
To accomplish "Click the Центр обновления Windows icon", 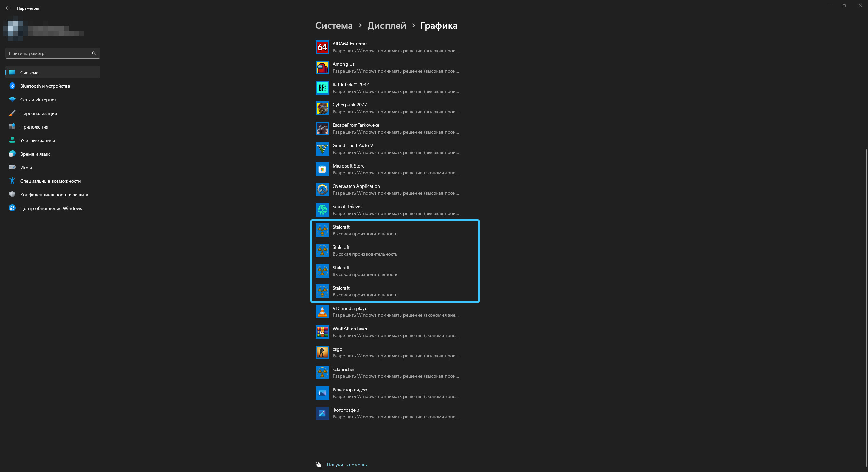I will click(x=12, y=208).
